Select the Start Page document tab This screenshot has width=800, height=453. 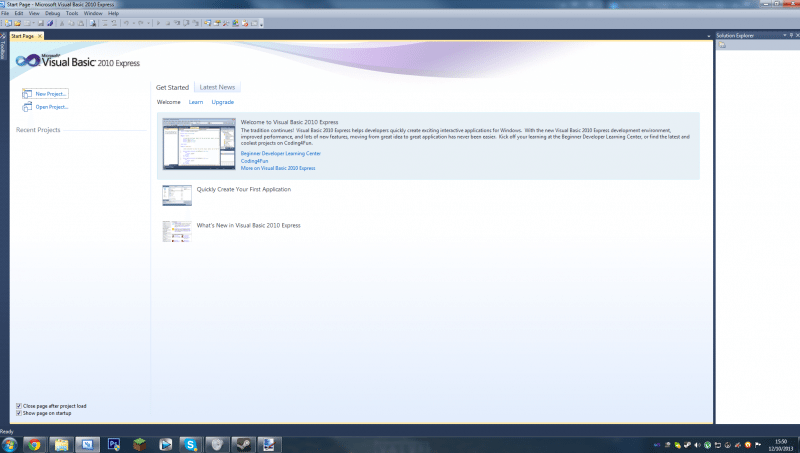22,36
